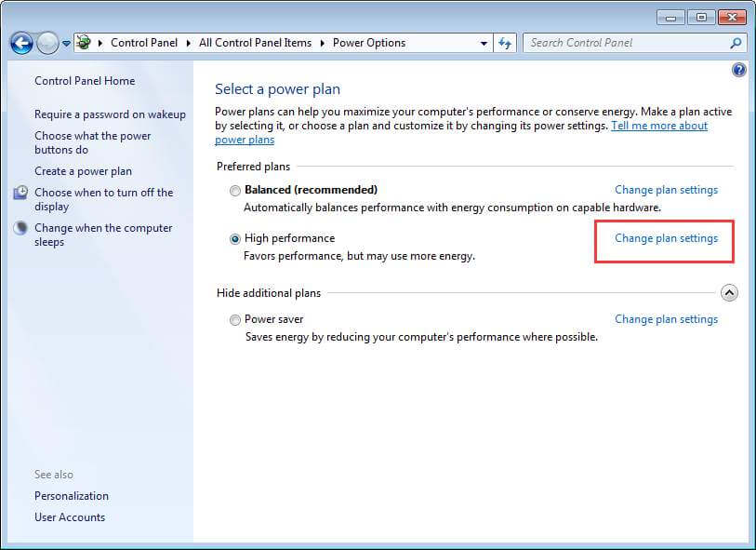Select All Control Panel Items breadcrumb
The width and height of the screenshot is (756, 550).
pyautogui.click(x=255, y=43)
